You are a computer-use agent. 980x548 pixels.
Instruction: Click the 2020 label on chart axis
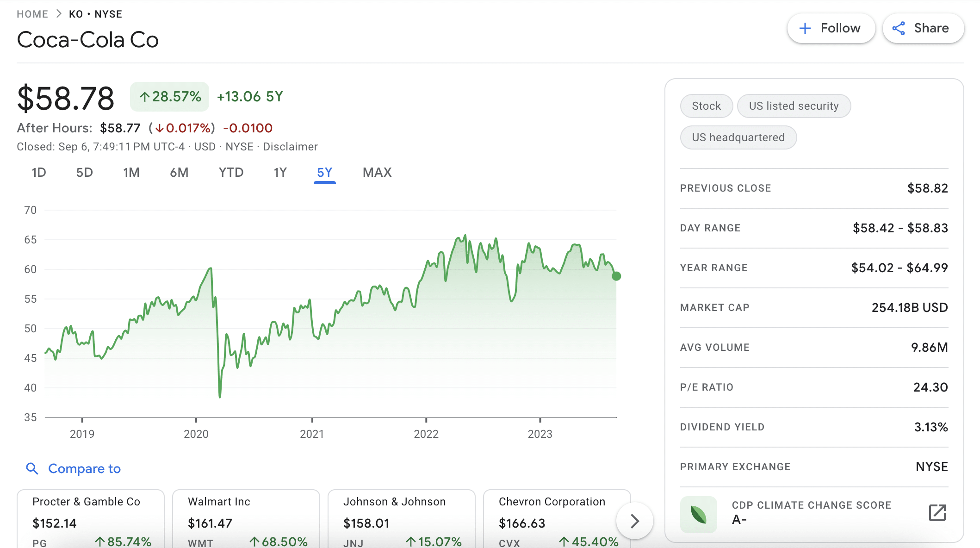(196, 434)
